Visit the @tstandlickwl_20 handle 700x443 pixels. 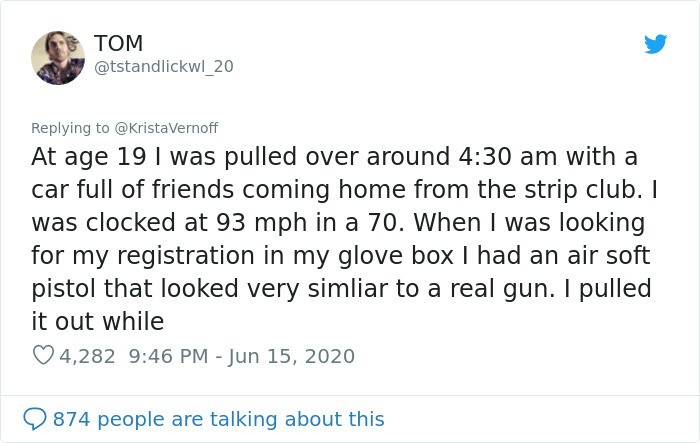[164, 67]
